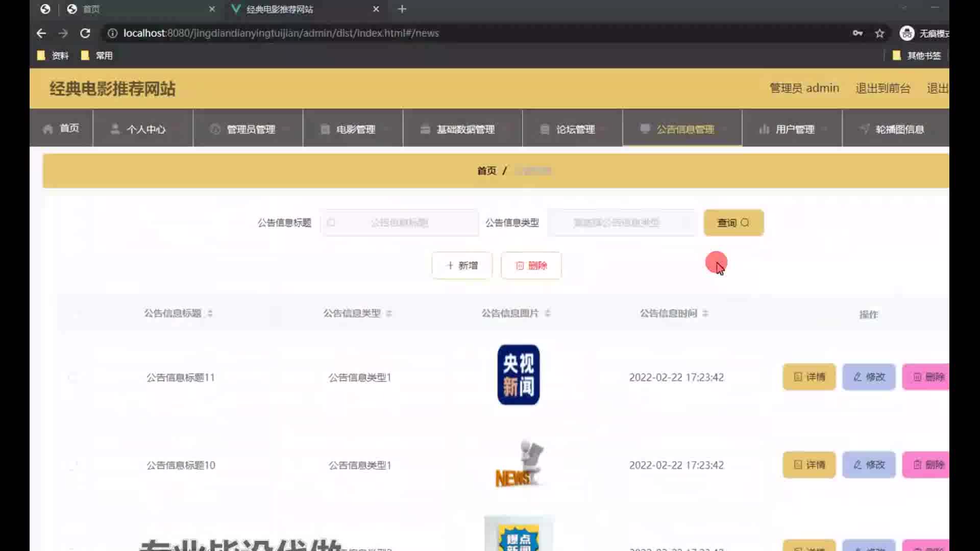Expand the 基础数据管理 navigation menu
The width and height of the screenshot is (980, 551).
pos(463,129)
